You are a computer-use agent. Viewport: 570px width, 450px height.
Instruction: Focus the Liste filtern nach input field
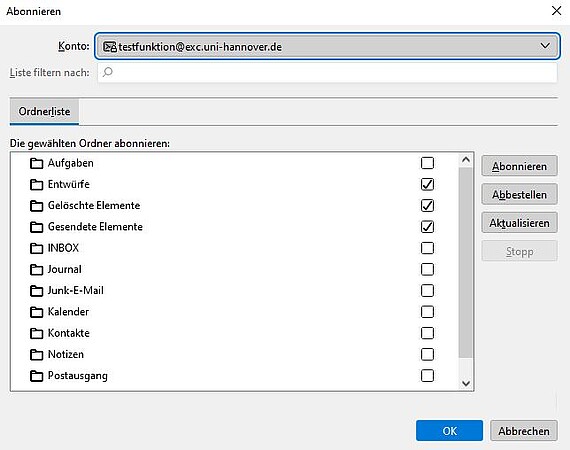(x=327, y=72)
